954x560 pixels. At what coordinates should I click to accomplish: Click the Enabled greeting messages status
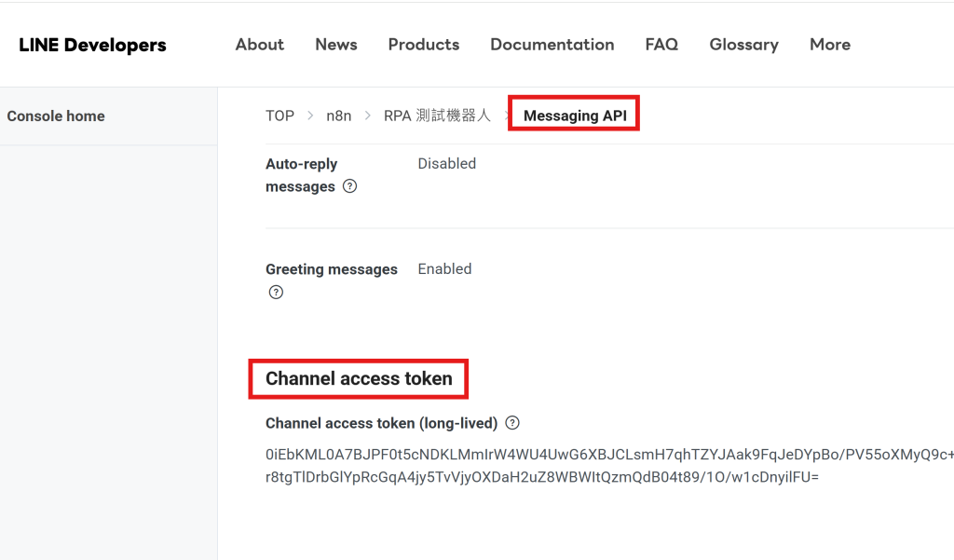[444, 269]
